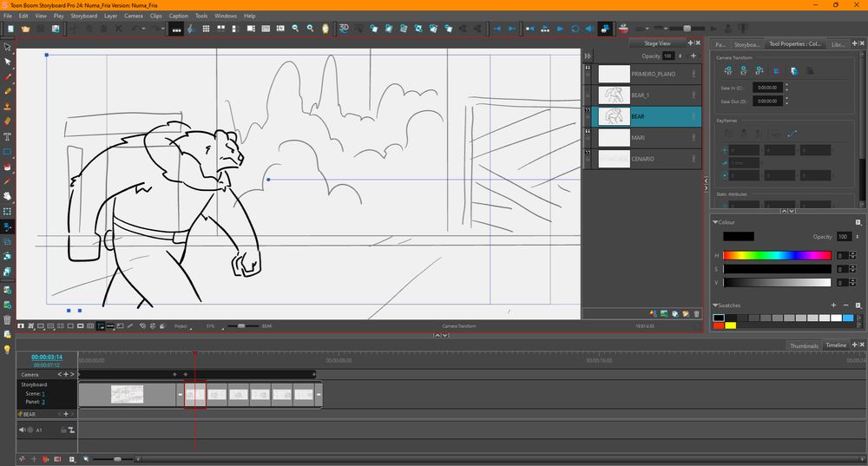
Task: Click the Ease In time field
Action: [767, 88]
